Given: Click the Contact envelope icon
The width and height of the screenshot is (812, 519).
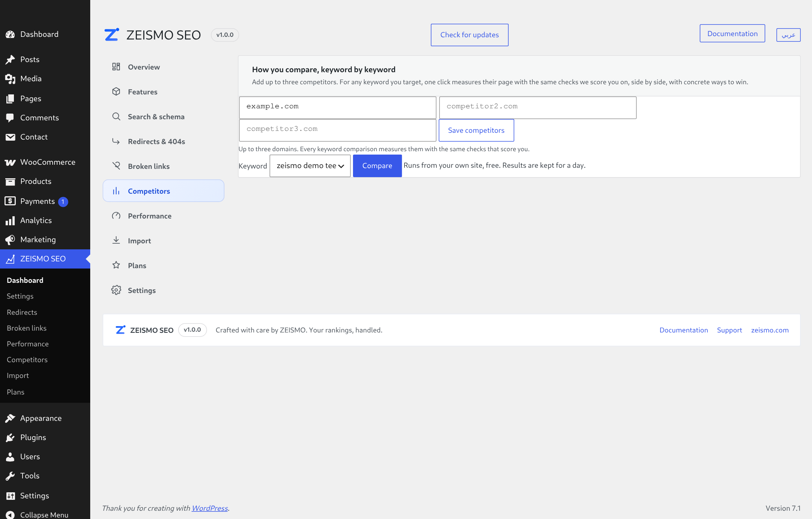Looking at the screenshot, I should click(x=10, y=137).
